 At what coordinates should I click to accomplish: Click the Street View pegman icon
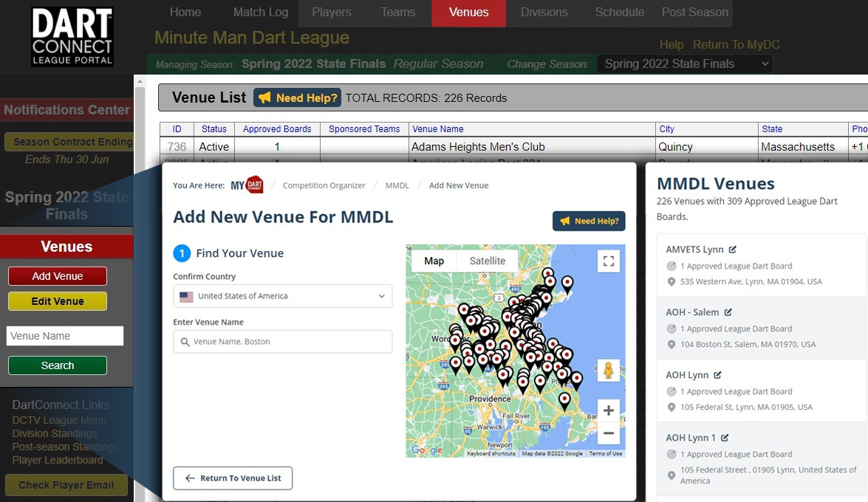(x=608, y=371)
